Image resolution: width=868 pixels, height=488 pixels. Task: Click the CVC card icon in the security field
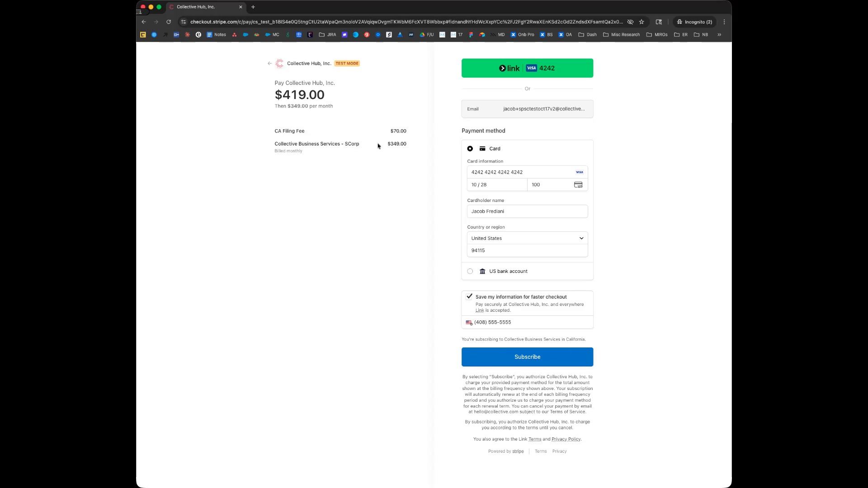[x=578, y=185]
